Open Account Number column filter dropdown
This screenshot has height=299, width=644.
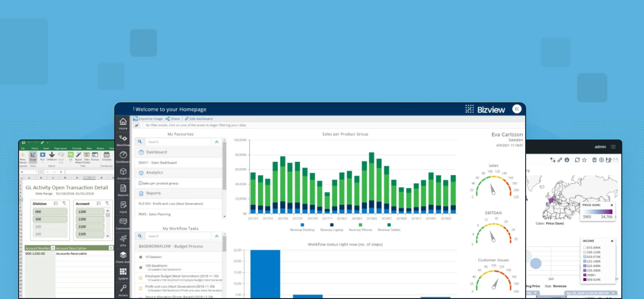[53, 248]
